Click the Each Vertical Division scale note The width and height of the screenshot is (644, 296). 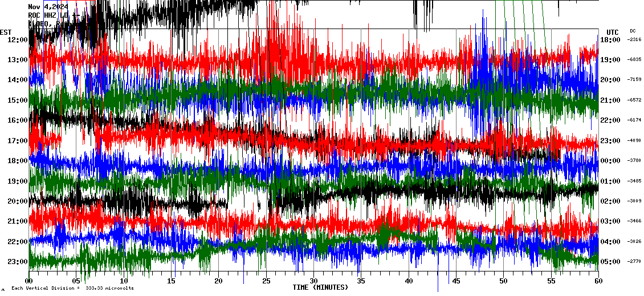pos(72,289)
